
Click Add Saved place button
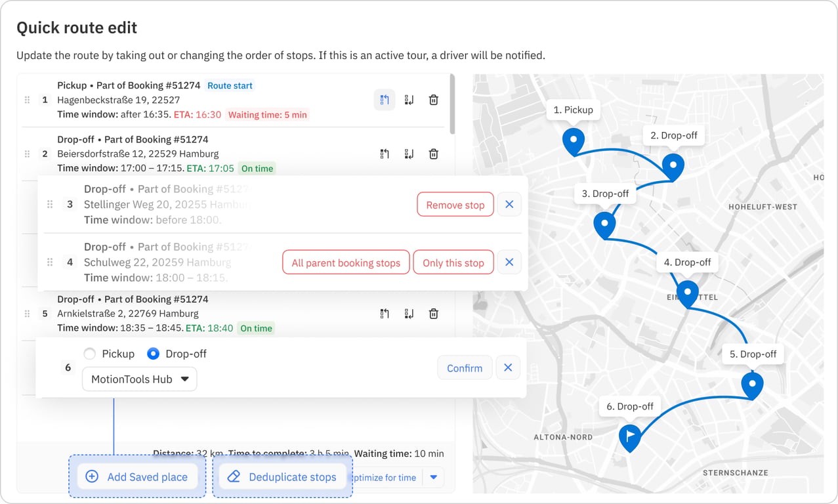point(137,476)
